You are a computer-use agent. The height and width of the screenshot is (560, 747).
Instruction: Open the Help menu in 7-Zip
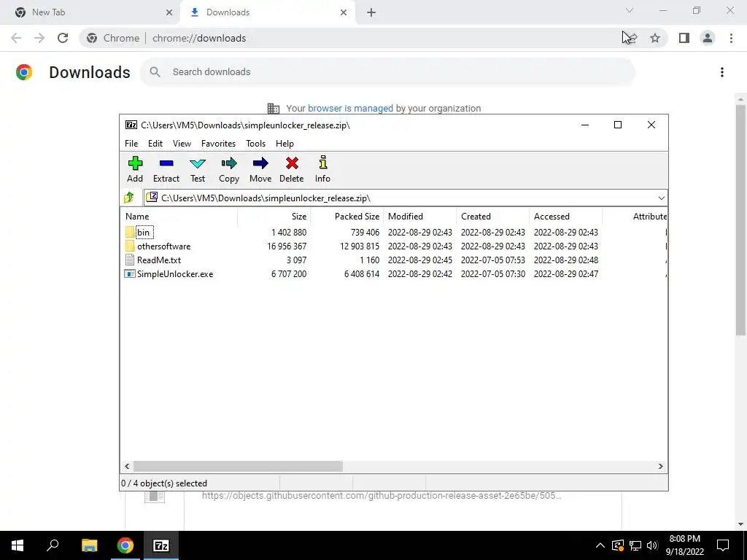(285, 144)
